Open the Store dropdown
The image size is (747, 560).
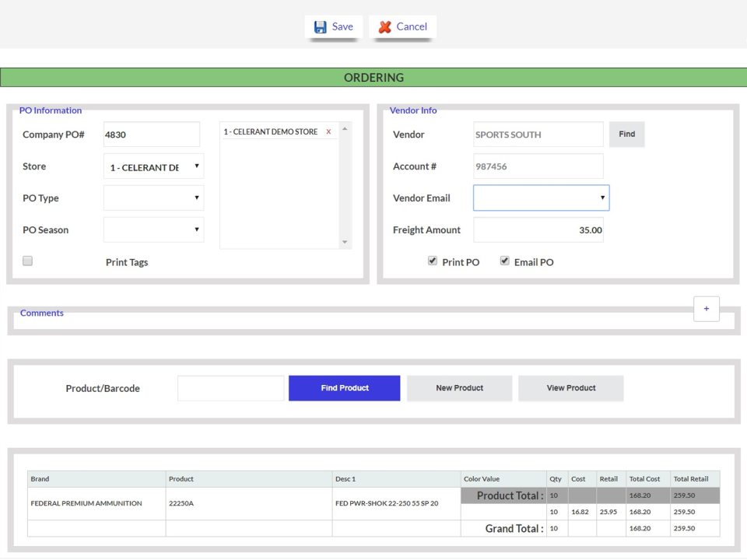(153, 166)
